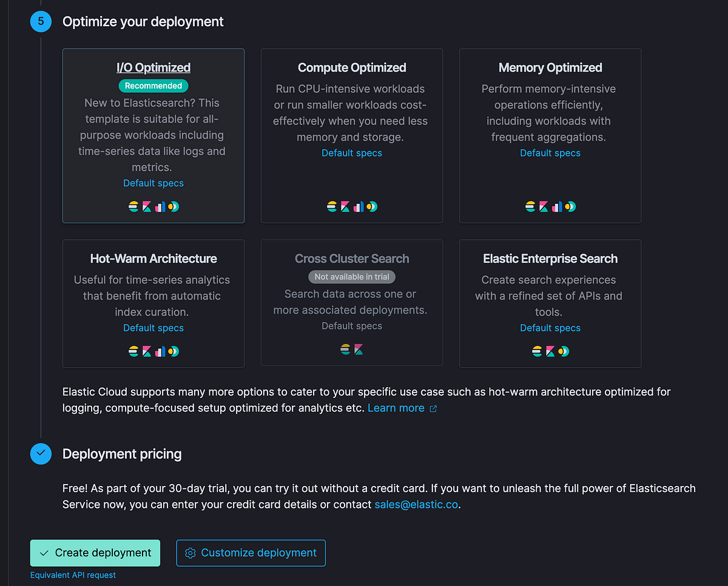
Task: Select the I/O Optimized template title
Action: pos(153,67)
